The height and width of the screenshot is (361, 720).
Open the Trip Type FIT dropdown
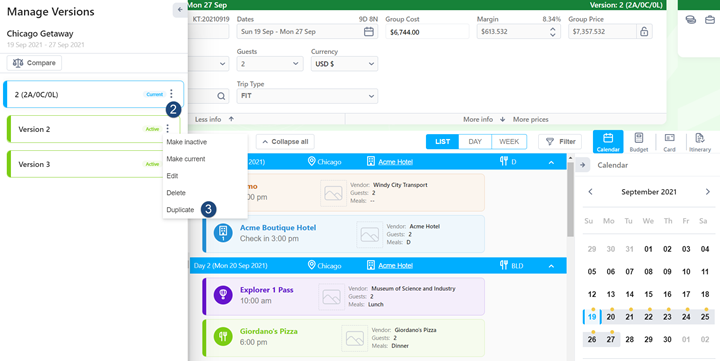point(307,96)
